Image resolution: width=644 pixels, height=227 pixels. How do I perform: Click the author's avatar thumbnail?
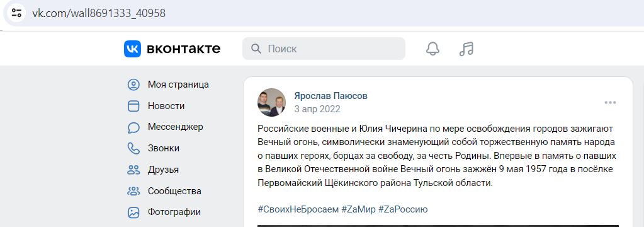(x=271, y=102)
